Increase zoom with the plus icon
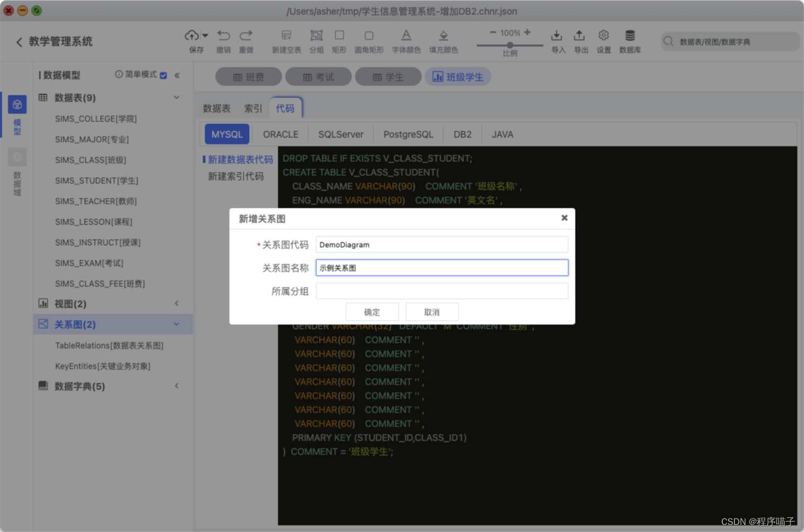The image size is (804, 532). (528, 32)
